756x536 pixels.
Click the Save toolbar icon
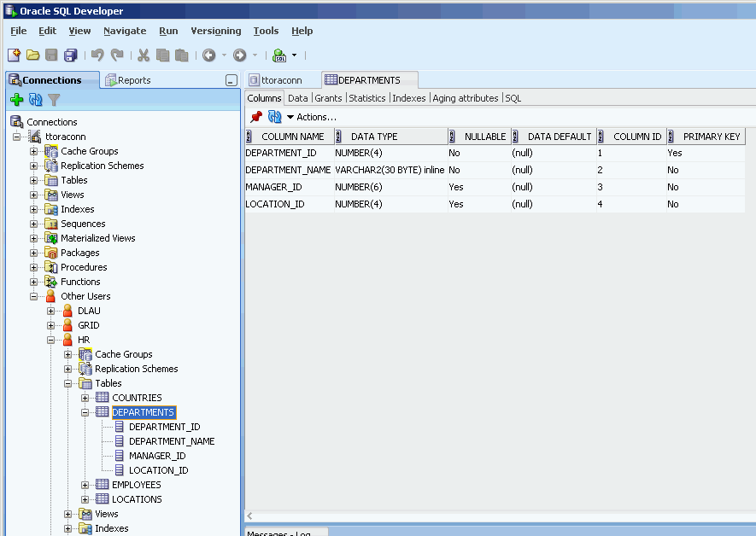click(51, 55)
